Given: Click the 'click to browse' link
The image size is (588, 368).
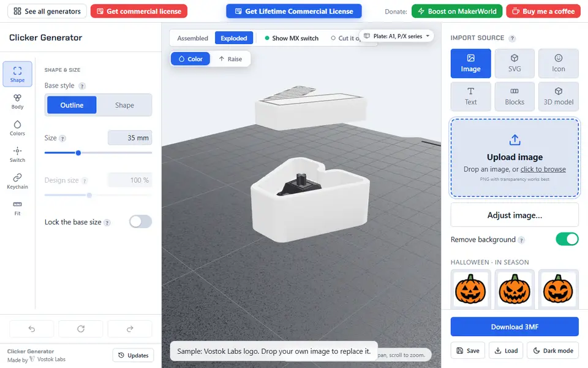Looking at the screenshot, I should [x=543, y=169].
